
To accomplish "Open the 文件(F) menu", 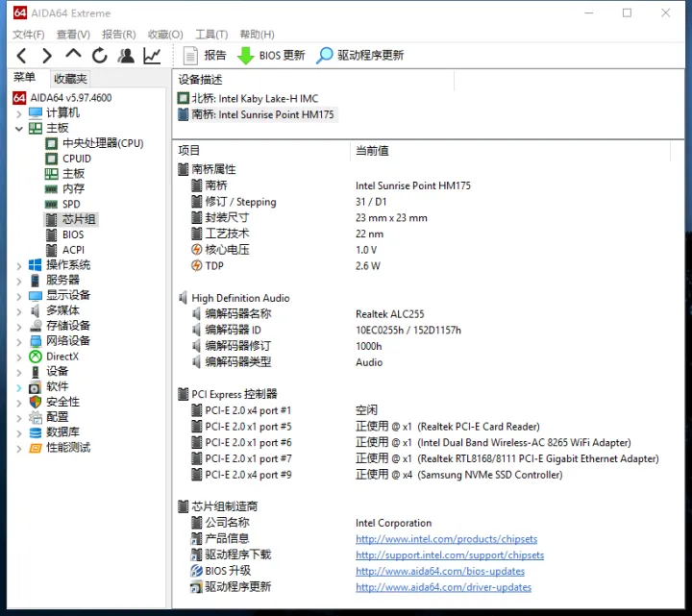I will point(28,35).
